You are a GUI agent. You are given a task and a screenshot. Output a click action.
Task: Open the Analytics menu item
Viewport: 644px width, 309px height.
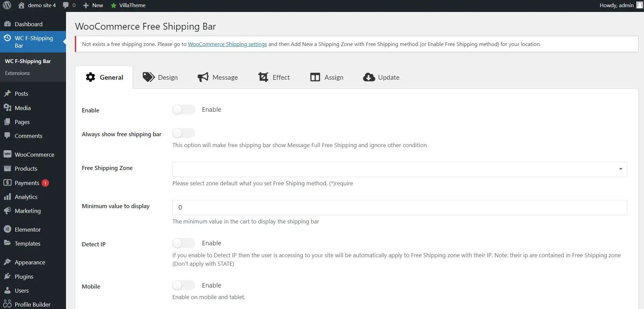(x=33, y=197)
